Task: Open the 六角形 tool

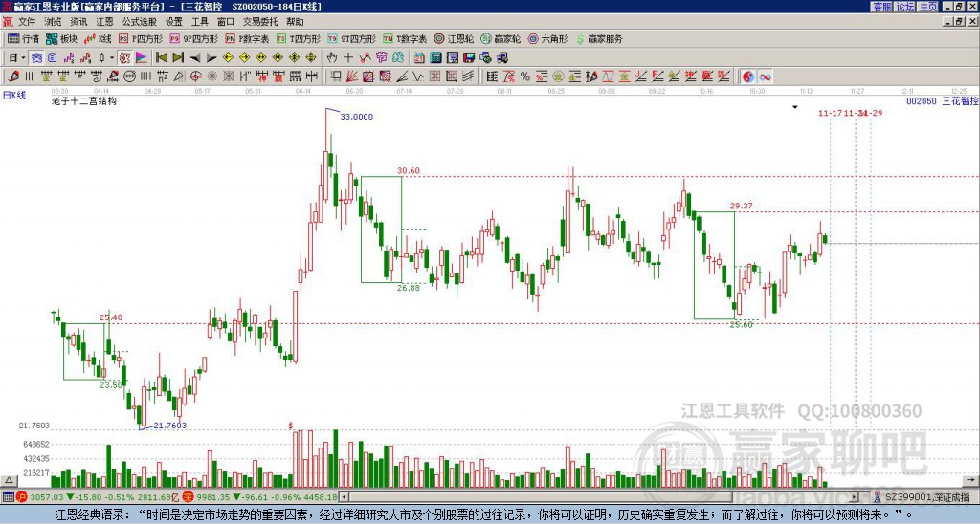Action: pos(548,38)
